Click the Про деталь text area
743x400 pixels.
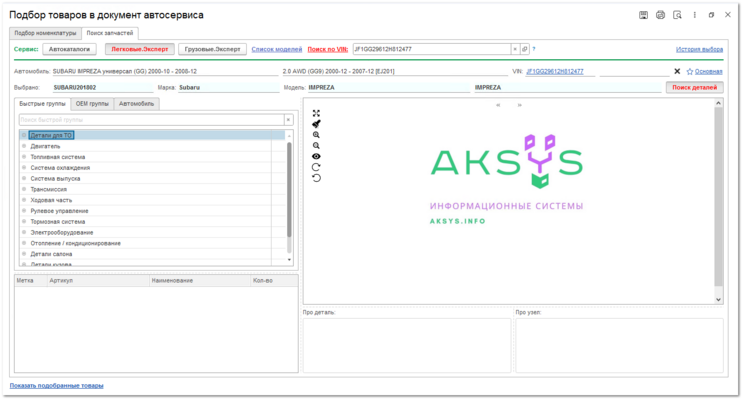407,345
